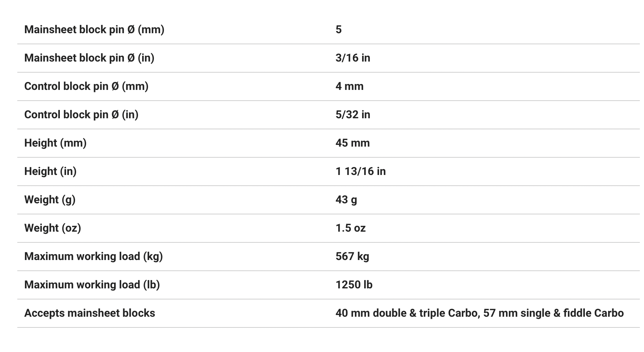Viewport: 644px width, 352px height.
Task: Click the '45 mm' height value
Action: click(352, 143)
